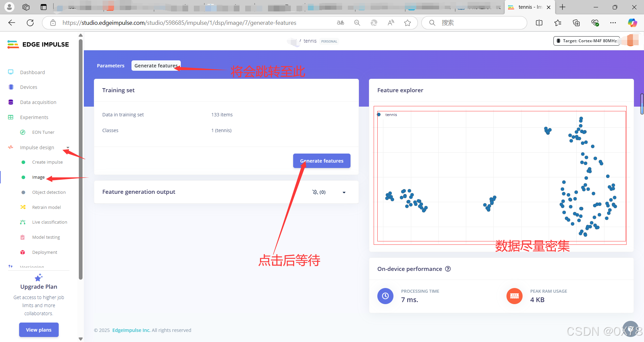Click the read aloud icon
This screenshot has width=644, height=342.
point(391,23)
